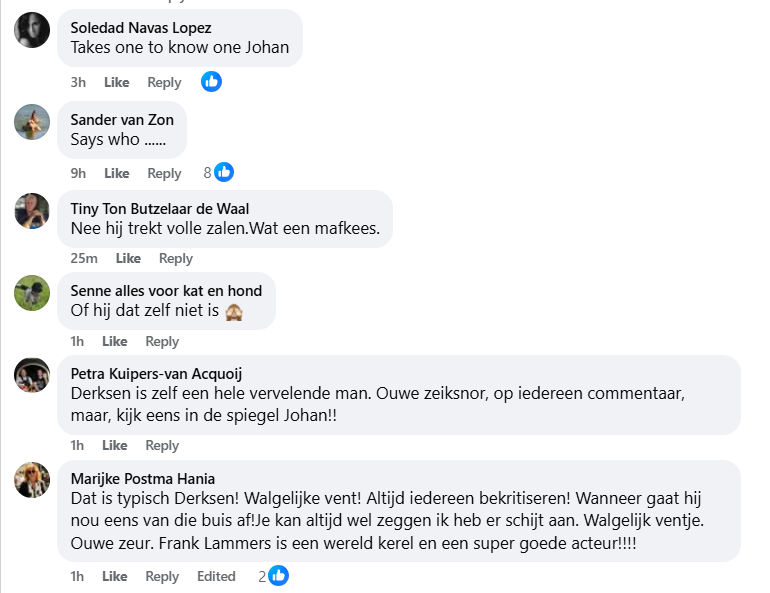Click Sander van Zon's avatar

point(32,122)
